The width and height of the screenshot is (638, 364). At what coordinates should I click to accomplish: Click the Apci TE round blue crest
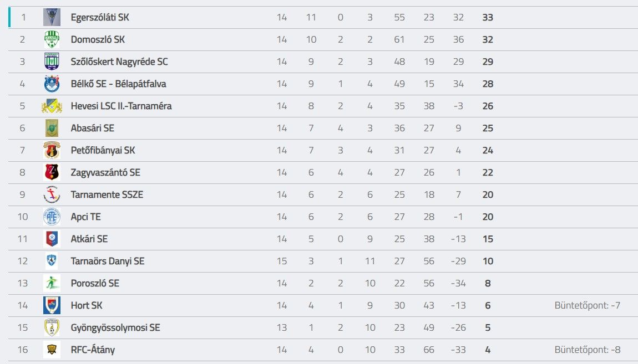pyautogui.click(x=52, y=217)
